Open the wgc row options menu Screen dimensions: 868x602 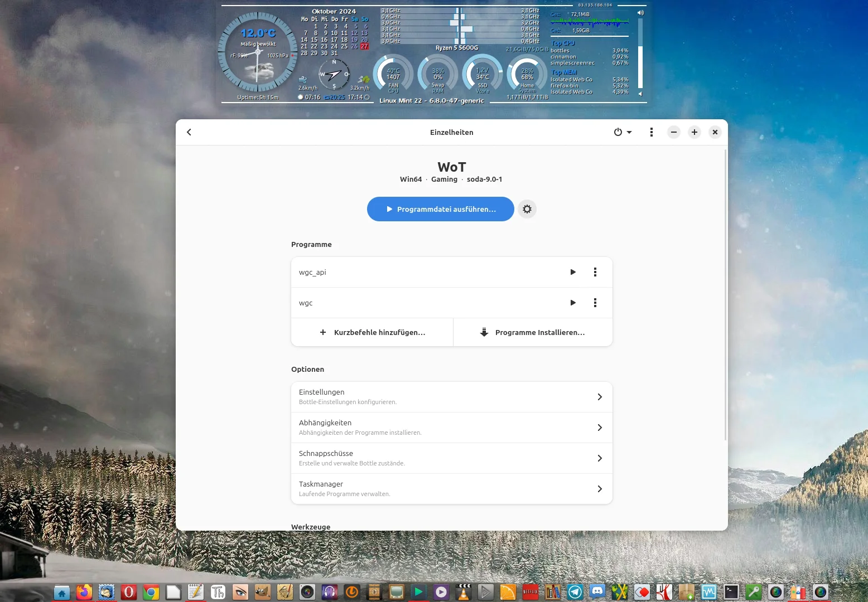[595, 303]
